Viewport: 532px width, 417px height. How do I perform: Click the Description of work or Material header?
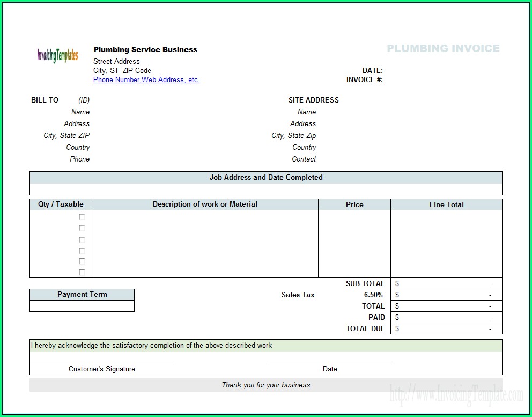click(x=205, y=204)
